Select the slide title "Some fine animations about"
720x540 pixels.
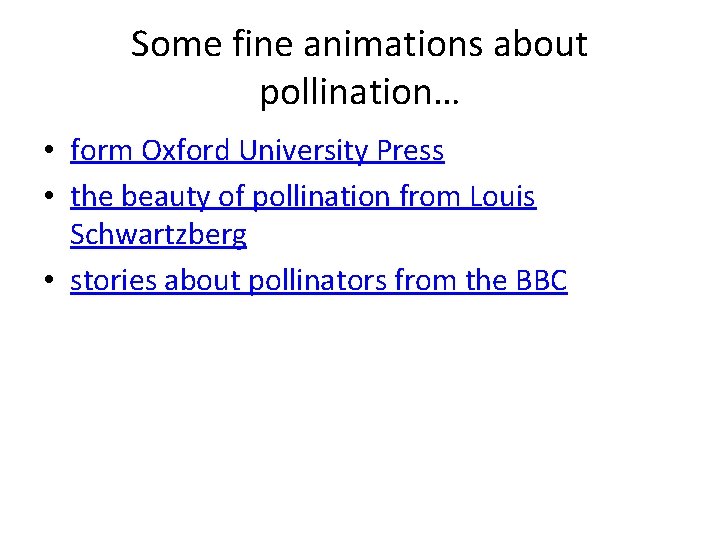pos(359,45)
